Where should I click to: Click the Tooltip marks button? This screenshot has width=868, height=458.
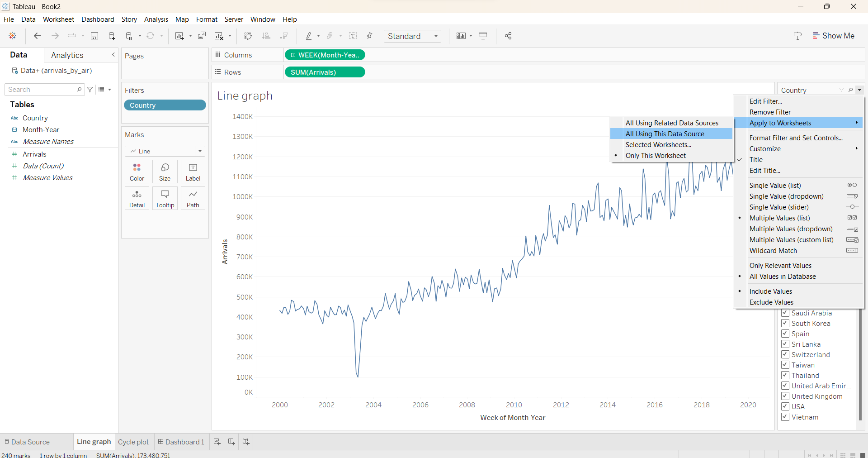point(165,199)
